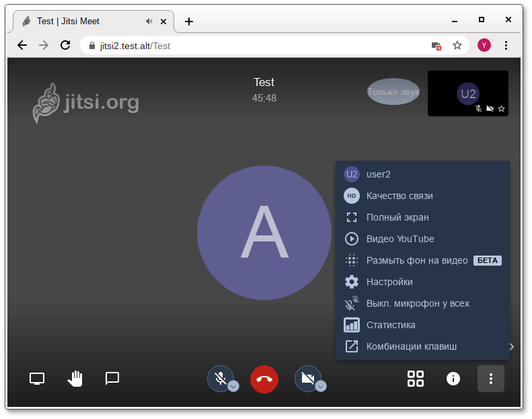Open the user2 profile entry

(423, 174)
